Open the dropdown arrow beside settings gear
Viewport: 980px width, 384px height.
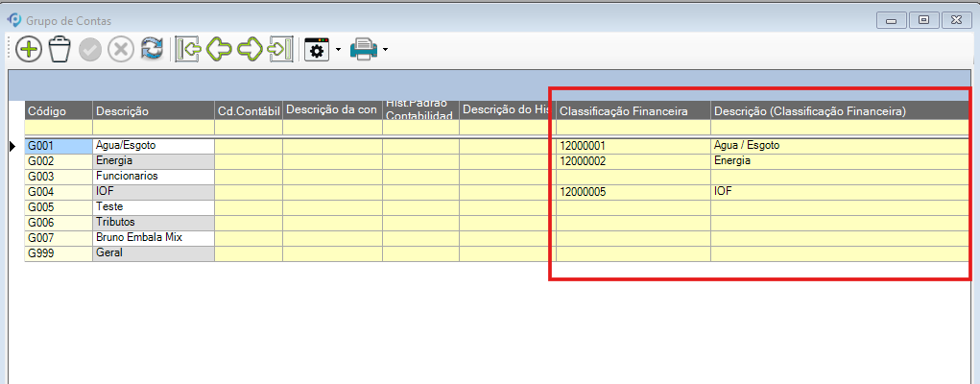[x=338, y=50]
